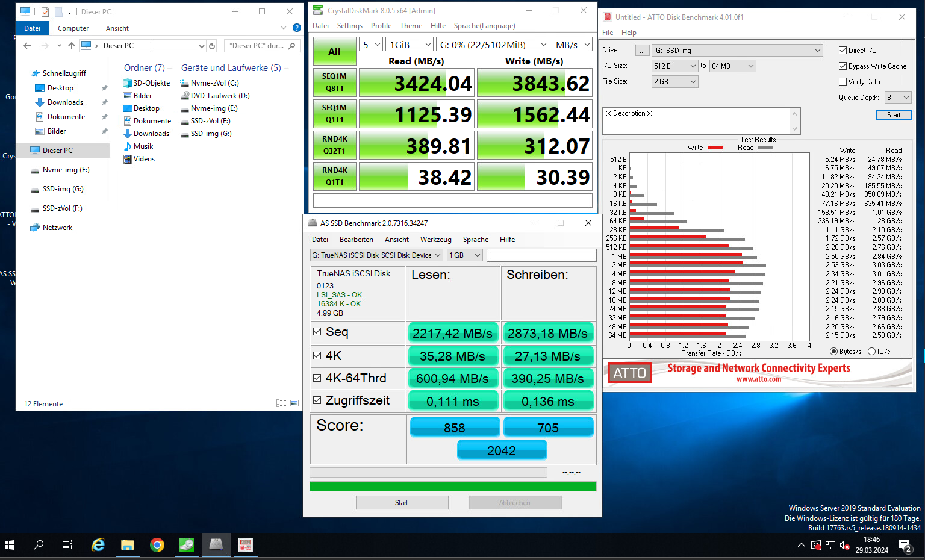Open the ATTO File Size 2 GB dropdown

click(x=675, y=82)
